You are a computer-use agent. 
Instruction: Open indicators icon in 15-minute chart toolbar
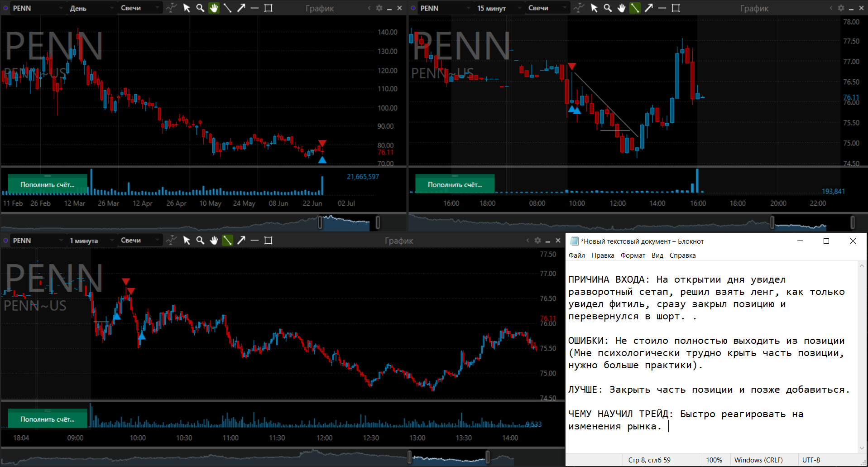pyautogui.click(x=579, y=8)
